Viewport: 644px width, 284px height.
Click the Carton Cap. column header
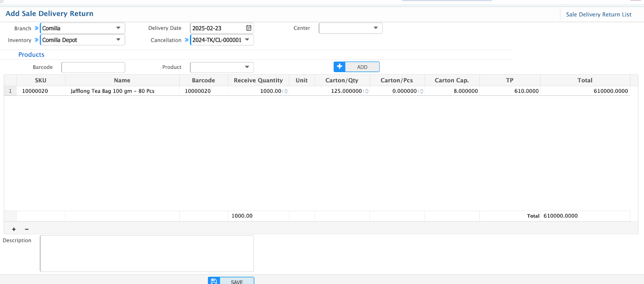coord(452,80)
